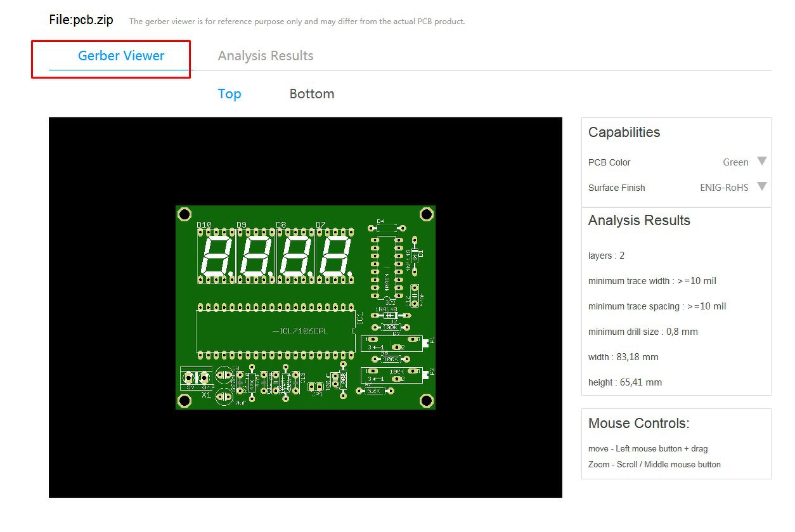Click the minimum trace width entry

652,281
